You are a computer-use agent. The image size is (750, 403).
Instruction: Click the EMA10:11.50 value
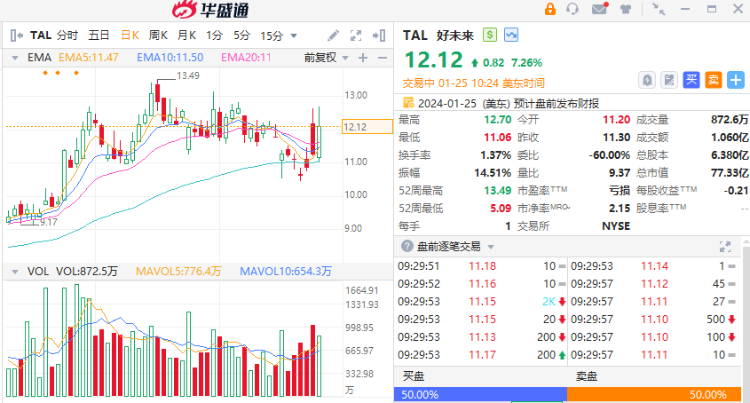170,58
